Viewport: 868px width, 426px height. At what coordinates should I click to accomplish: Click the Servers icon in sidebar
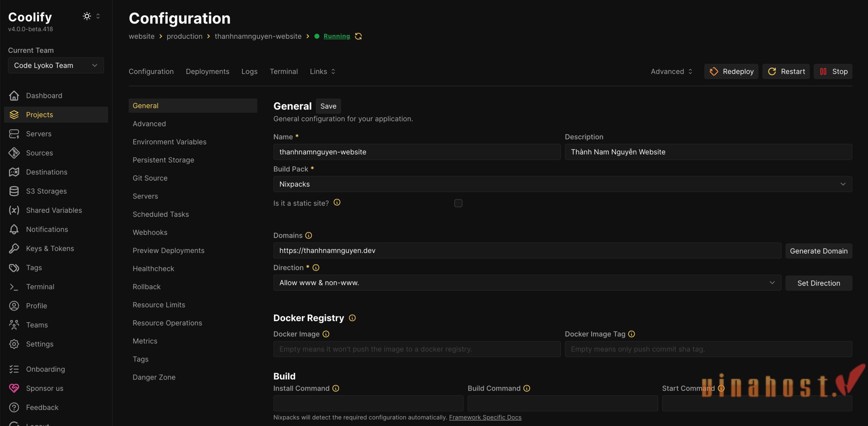coord(14,134)
